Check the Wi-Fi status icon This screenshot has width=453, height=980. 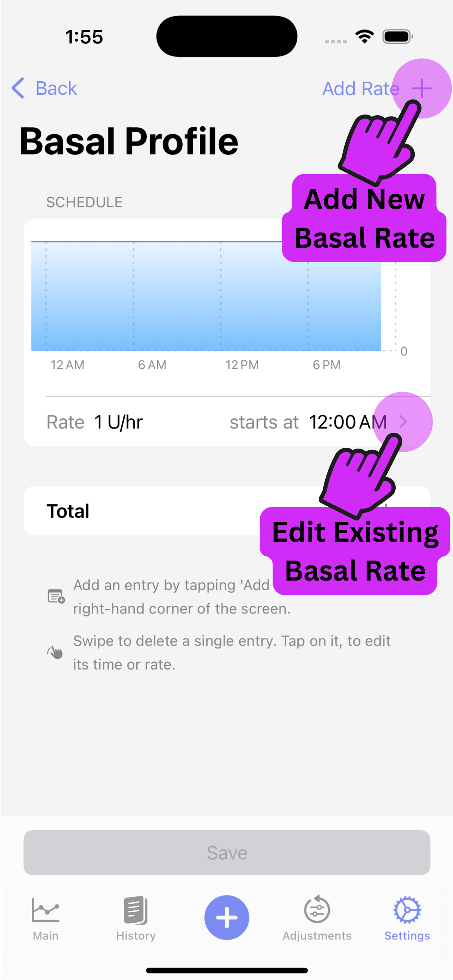coord(364,37)
